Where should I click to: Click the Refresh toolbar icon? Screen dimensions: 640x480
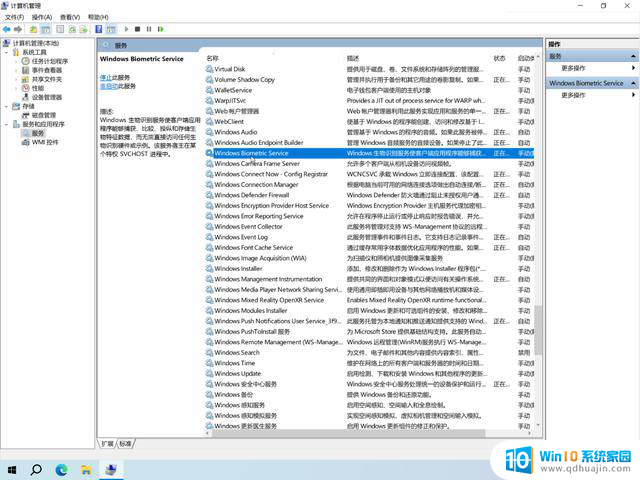[x=72, y=29]
